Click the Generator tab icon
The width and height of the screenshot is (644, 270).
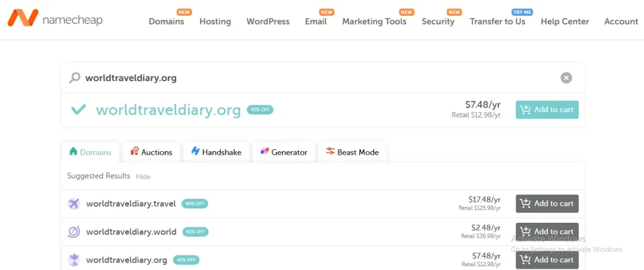(265, 151)
